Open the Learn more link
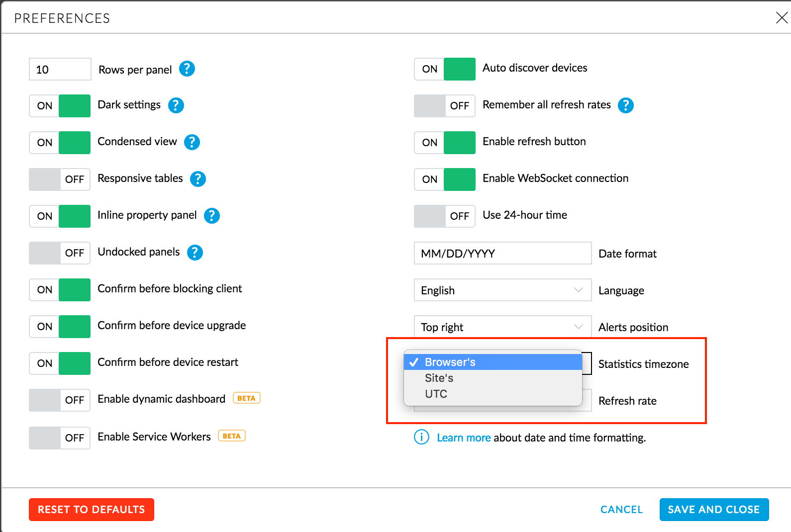The width and height of the screenshot is (791, 532). coord(464,438)
